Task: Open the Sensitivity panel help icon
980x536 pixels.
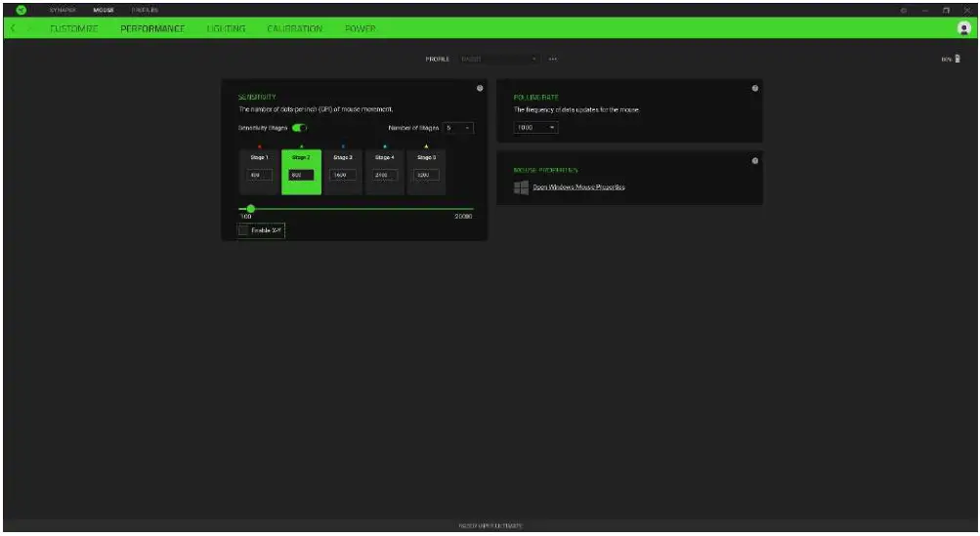Action: click(480, 88)
